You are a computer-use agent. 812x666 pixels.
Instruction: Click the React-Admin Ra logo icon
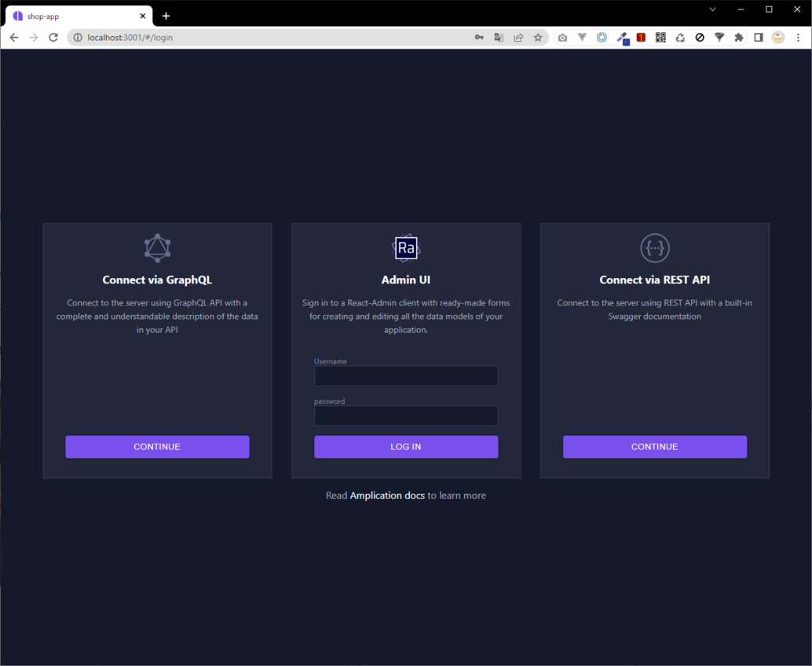coord(406,248)
